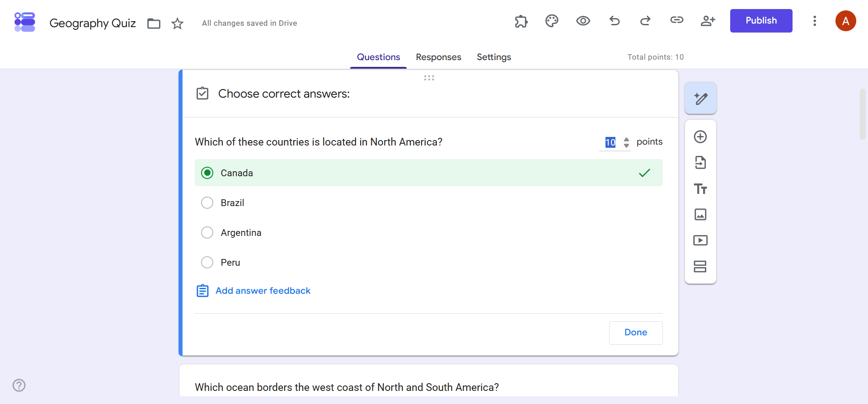
Task: Open add-ons puzzle icon
Action: click(521, 21)
